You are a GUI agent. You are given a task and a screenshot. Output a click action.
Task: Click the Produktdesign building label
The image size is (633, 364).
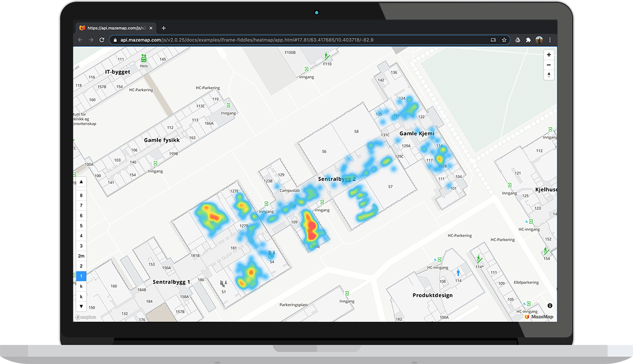(x=432, y=295)
